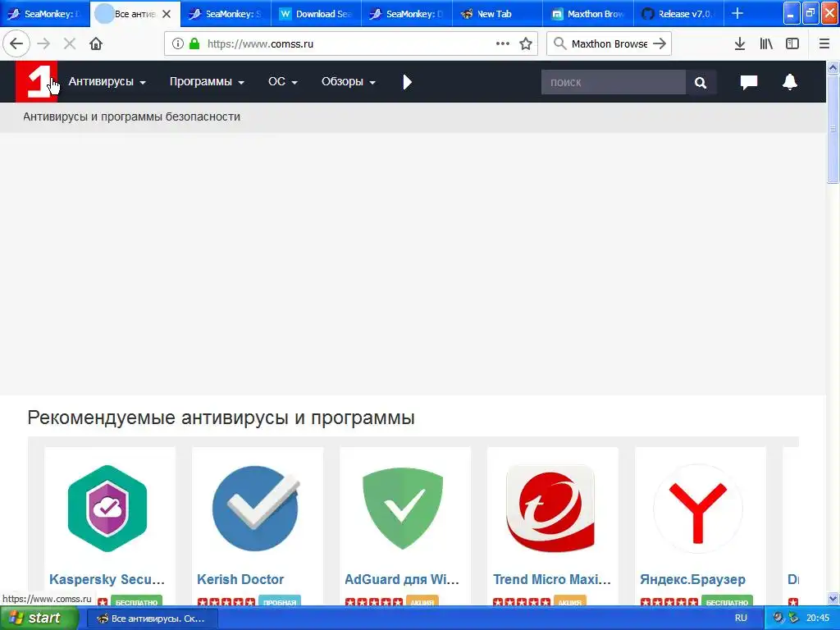
Task: Switch to the New Tab tab
Action: coord(497,14)
